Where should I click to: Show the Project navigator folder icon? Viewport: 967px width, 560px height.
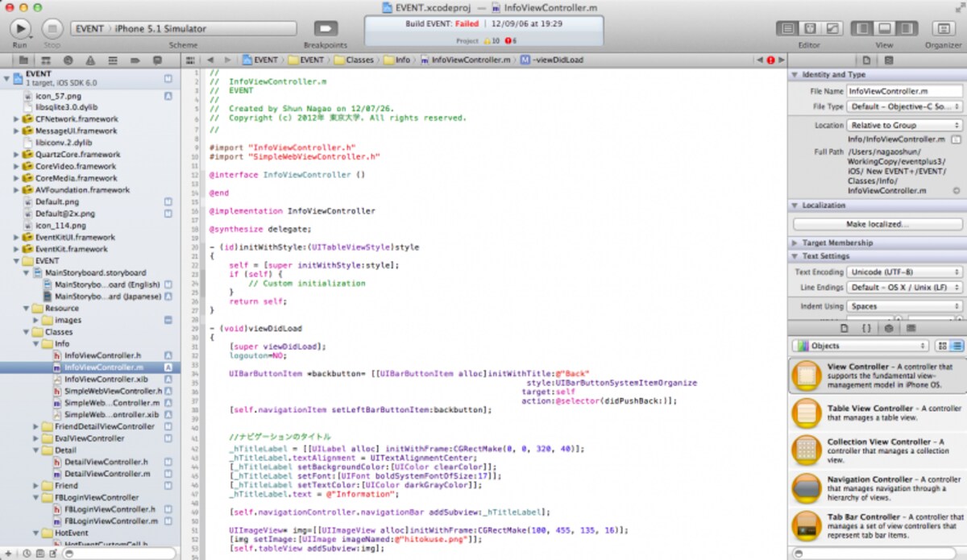(24, 60)
